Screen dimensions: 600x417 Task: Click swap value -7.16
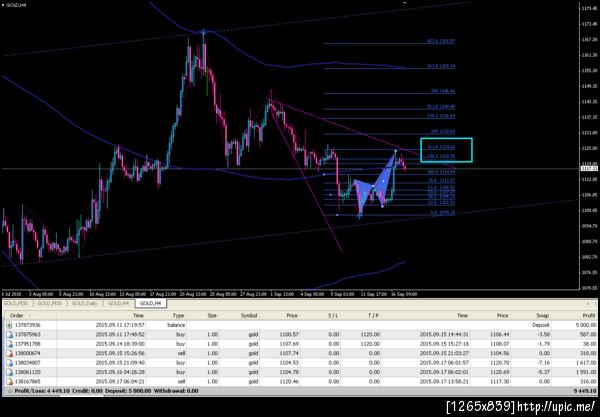click(543, 363)
